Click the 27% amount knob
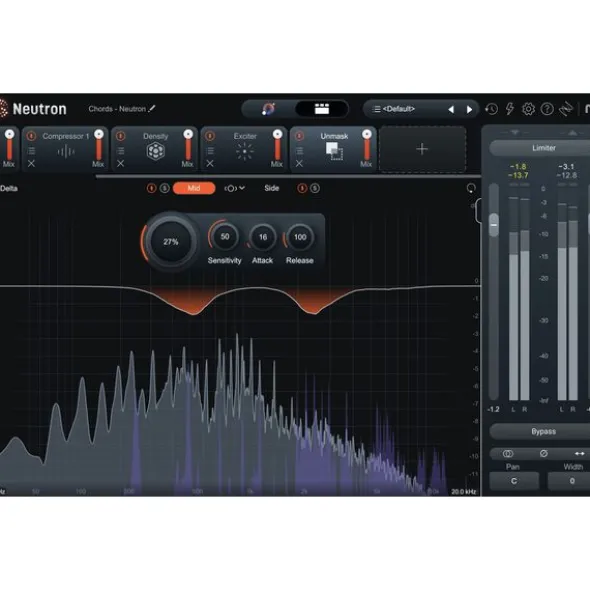 point(170,242)
